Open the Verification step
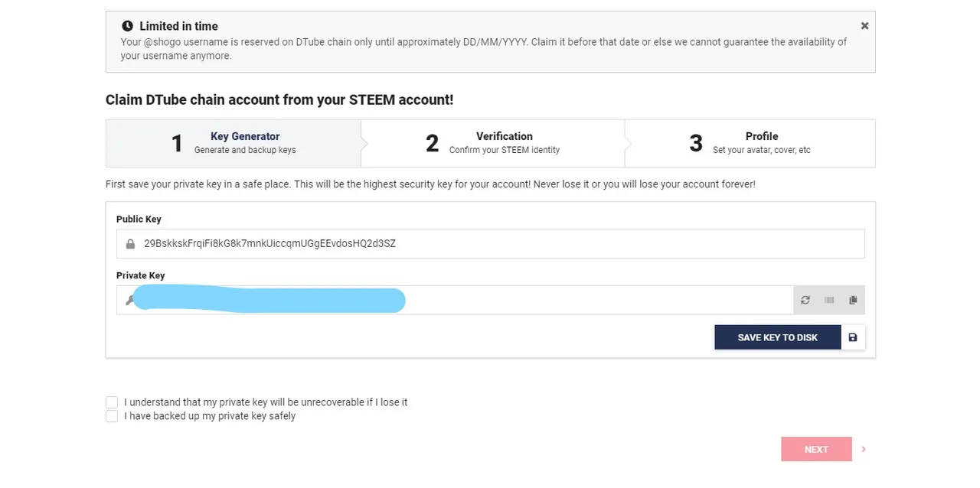The width and height of the screenshot is (980, 488). [x=493, y=143]
